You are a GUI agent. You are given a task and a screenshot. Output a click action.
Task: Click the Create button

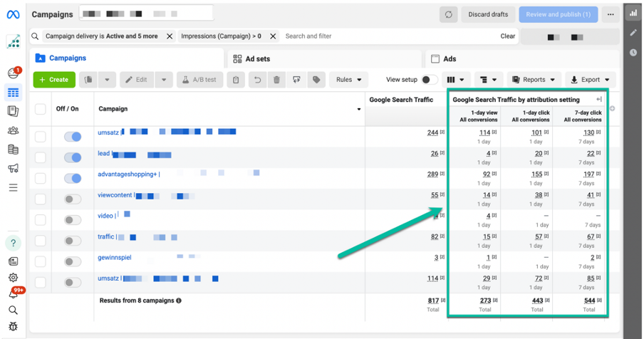54,80
